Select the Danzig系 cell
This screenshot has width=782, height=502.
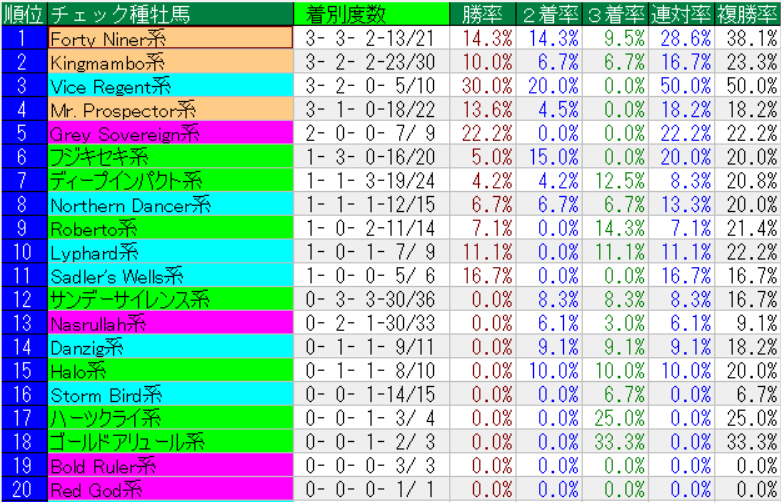pos(171,346)
